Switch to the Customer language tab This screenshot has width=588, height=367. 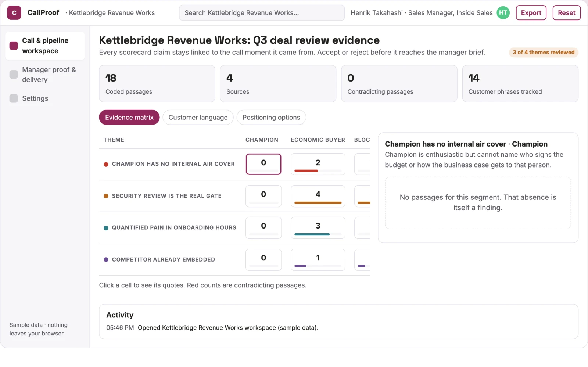(198, 118)
